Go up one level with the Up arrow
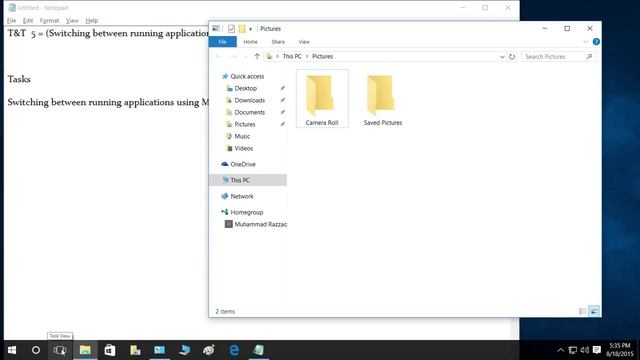Screen dimensions: 640x360 pos(257,56)
